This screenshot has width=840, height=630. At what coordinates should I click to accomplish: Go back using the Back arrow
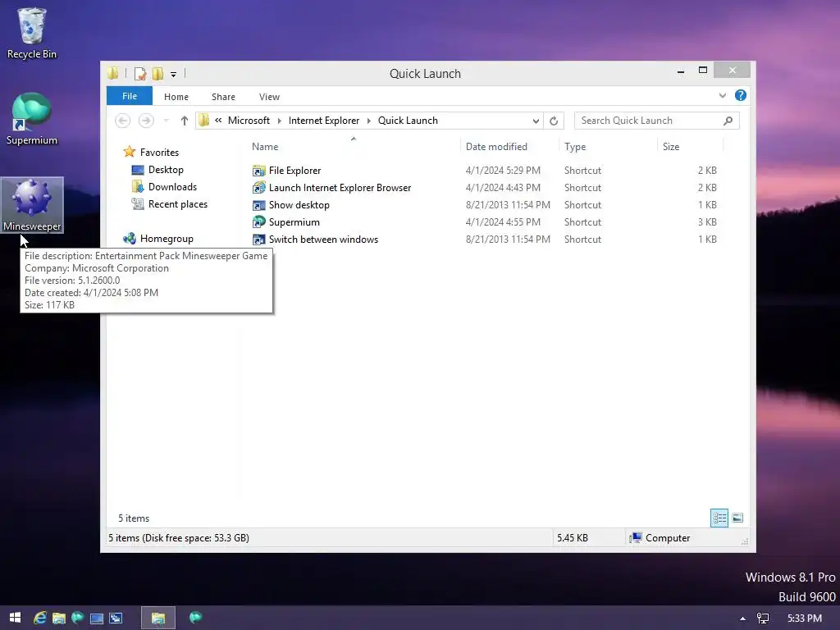[123, 121]
